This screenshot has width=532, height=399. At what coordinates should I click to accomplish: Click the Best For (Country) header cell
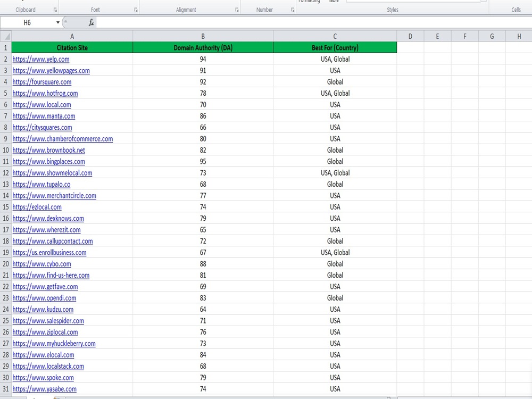point(335,47)
